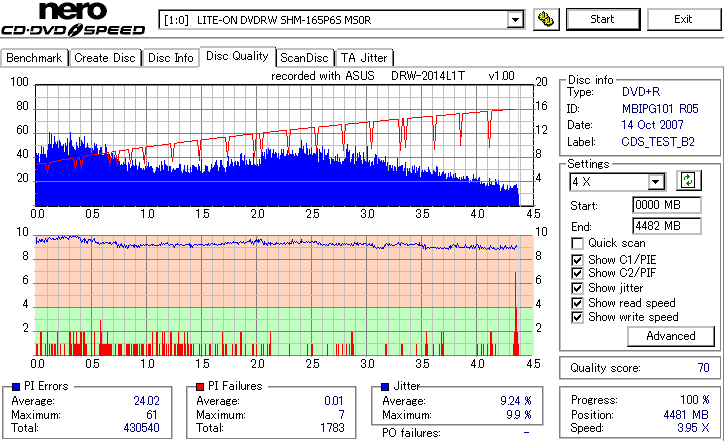Click the Start position field 0000 MB
The height and width of the screenshot is (441, 724).
point(666,205)
